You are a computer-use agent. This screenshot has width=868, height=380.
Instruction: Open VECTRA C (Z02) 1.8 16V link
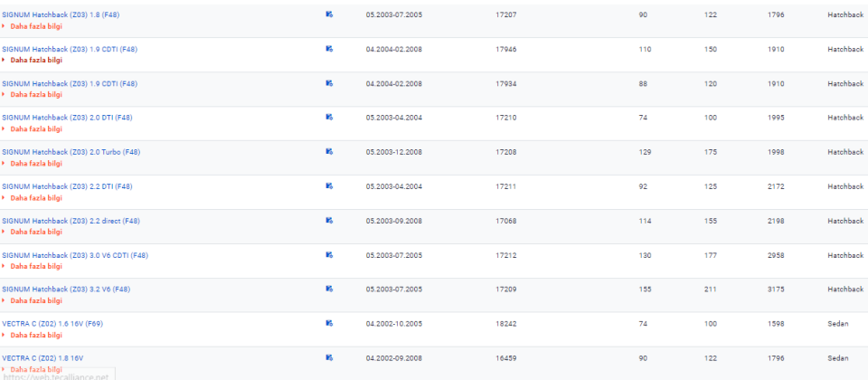coord(43,358)
